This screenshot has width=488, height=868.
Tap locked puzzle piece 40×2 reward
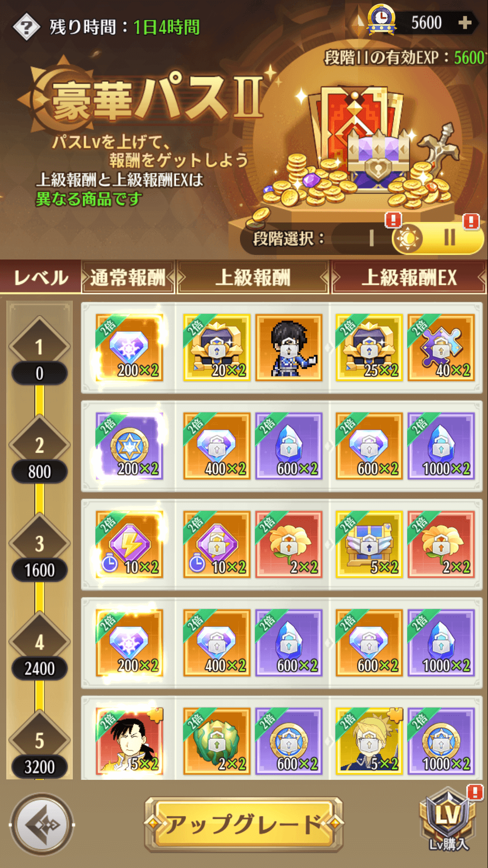pyautogui.click(x=441, y=347)
